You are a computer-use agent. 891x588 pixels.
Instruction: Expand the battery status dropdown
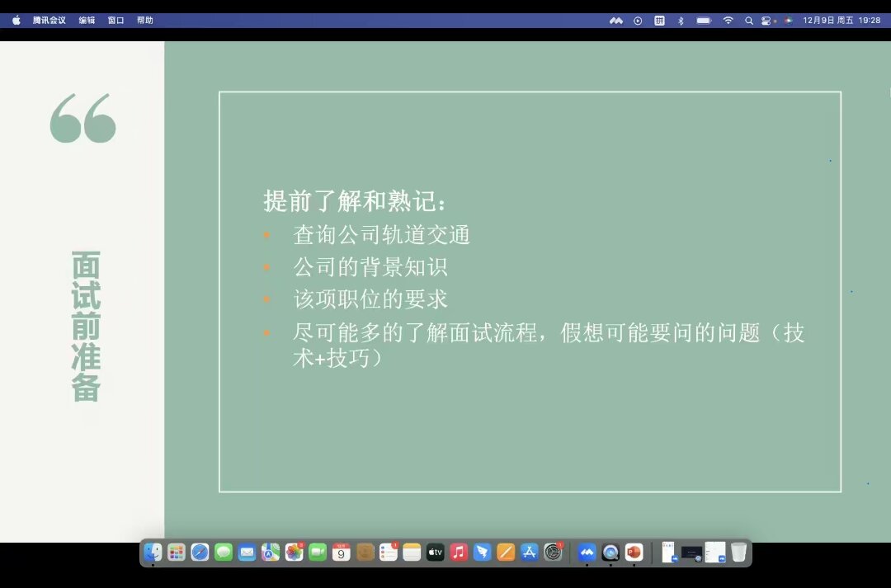point(704,21)
